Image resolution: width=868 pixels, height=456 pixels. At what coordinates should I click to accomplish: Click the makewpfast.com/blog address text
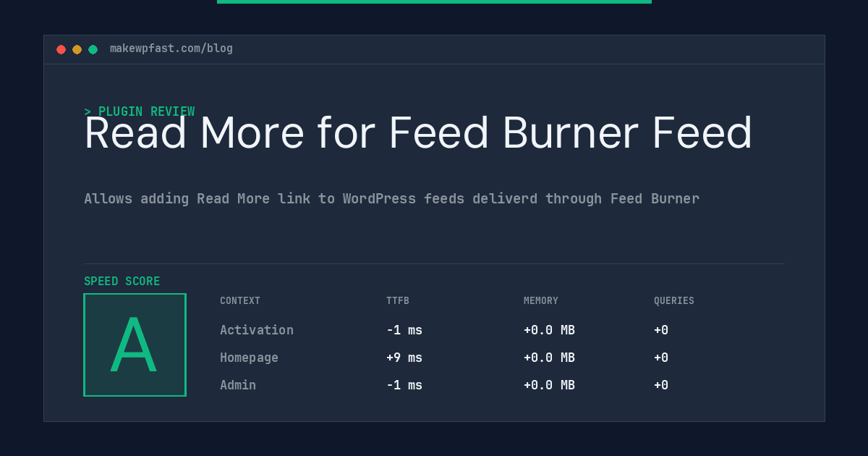click(x=171, y=48)
